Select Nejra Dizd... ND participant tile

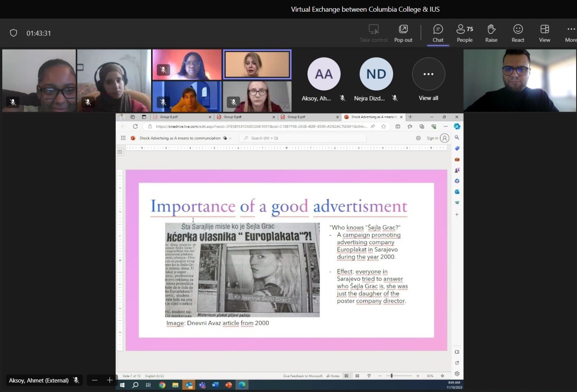click(376, 74)
